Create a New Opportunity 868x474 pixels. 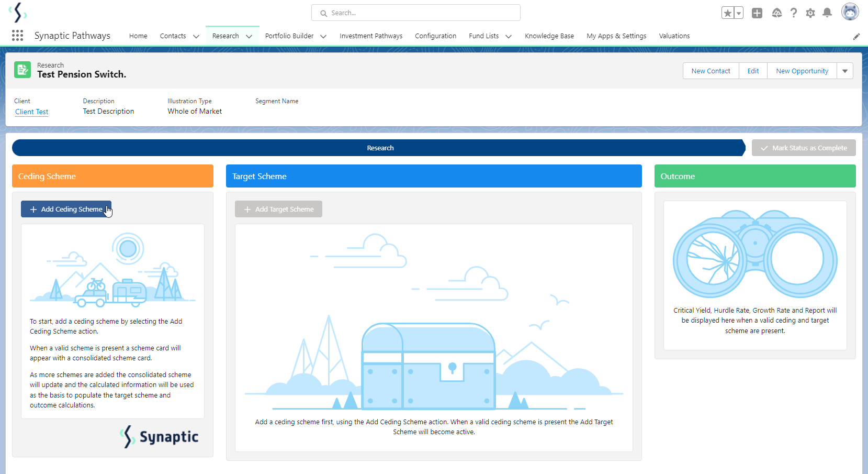pos(802,71)
